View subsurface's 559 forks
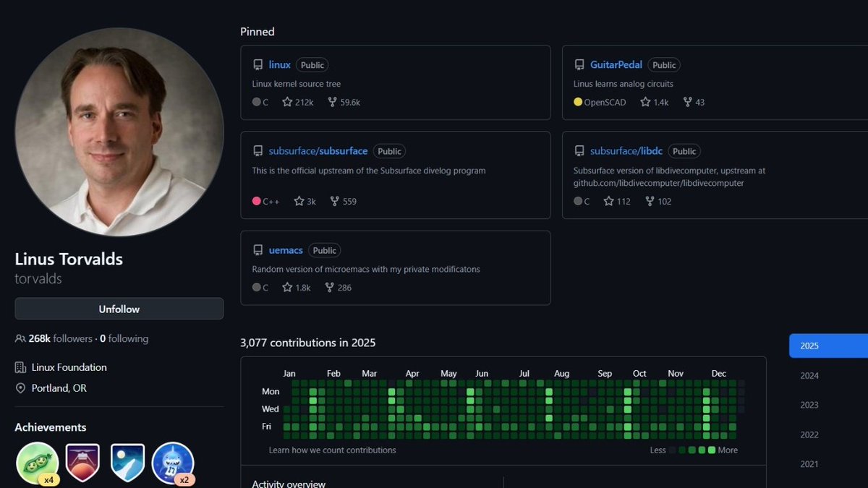 343,201
